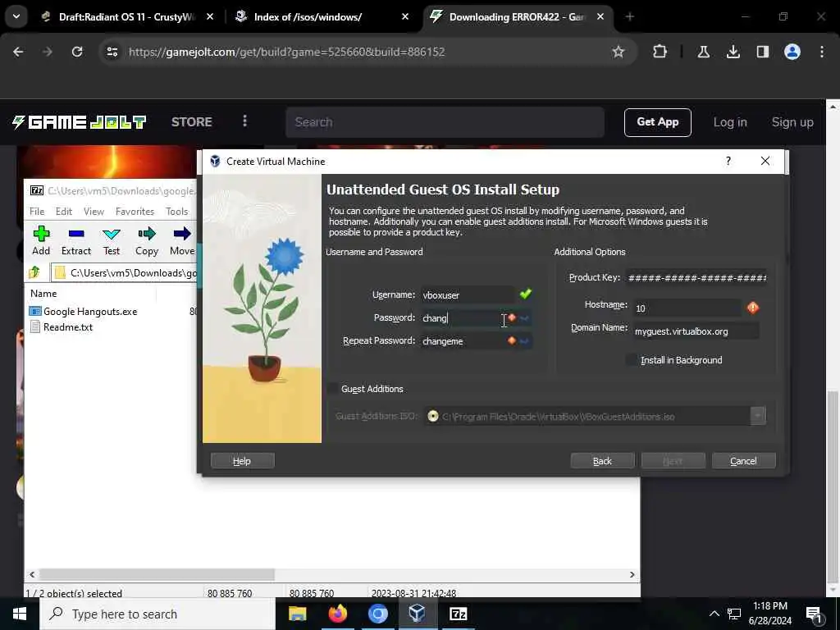This screenshot has width=840, height=630.
Task: Open Chrome three-dot menu
Action: tap(822, 52)
